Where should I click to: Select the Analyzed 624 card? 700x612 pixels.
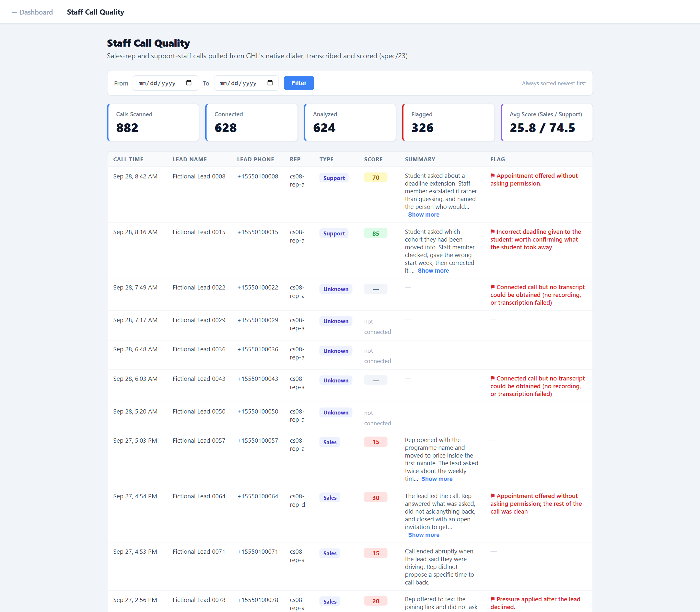(350, 122)
